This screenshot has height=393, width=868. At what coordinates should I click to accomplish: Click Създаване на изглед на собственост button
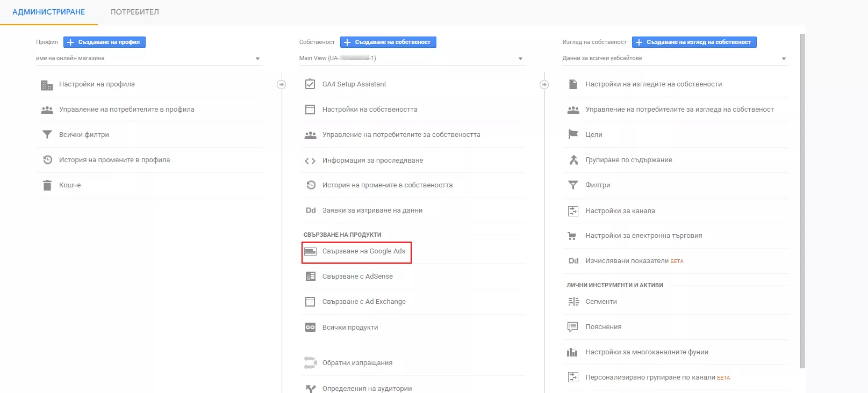(694, 42)
